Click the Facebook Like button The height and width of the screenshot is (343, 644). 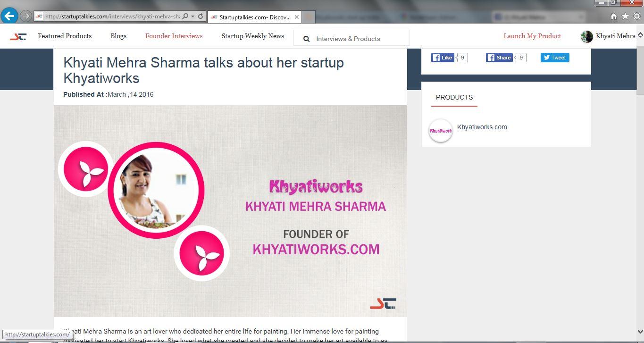[x=443, y=58]
